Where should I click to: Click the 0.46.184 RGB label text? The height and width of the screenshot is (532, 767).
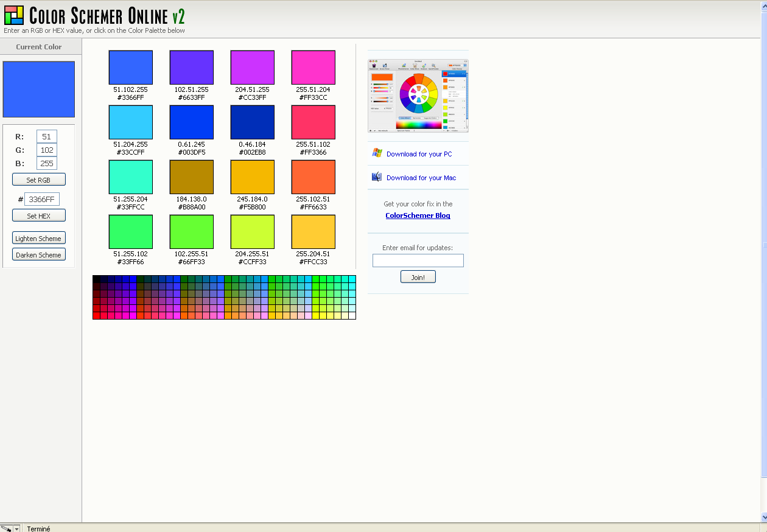(253, 144)
